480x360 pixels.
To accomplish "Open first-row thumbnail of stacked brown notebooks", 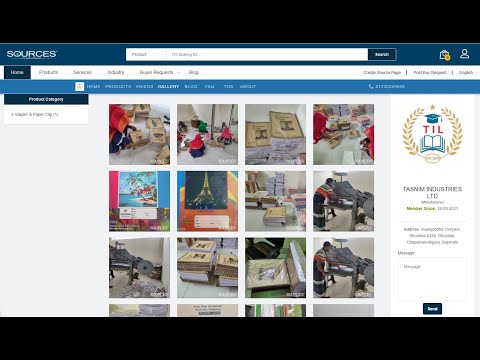I will 275,134.
